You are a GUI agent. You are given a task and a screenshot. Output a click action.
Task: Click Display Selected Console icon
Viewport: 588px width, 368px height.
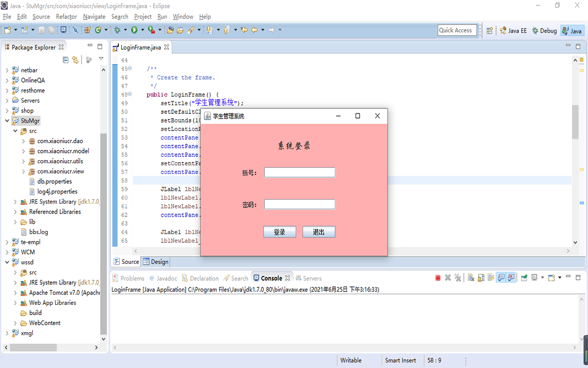534,278
